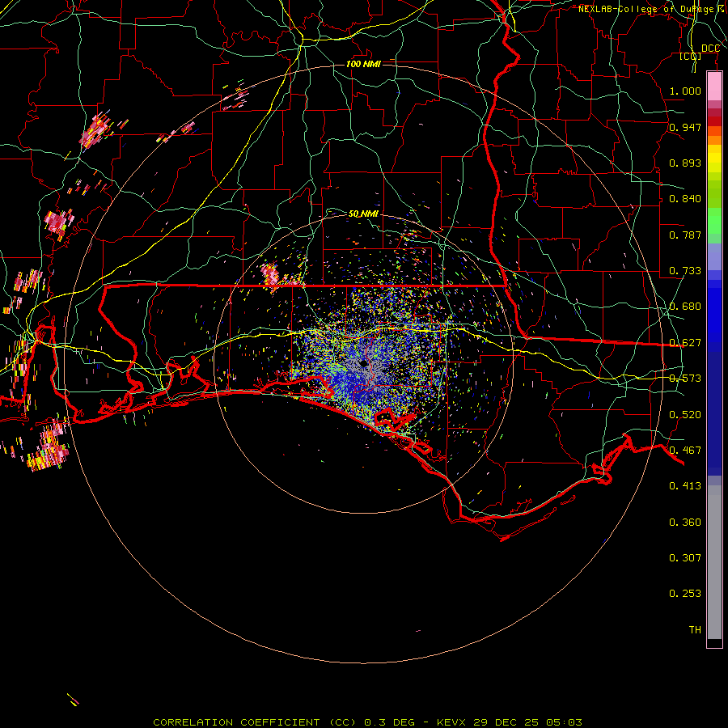Click the TH threshold label on legend
The height and width of the screenshot is (728, 728).
point(695,630)
